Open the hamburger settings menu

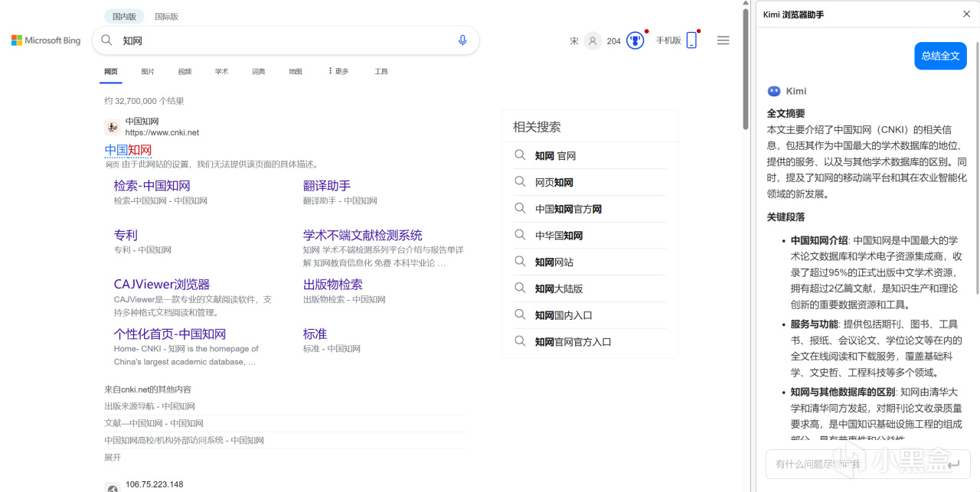(723, 41)
